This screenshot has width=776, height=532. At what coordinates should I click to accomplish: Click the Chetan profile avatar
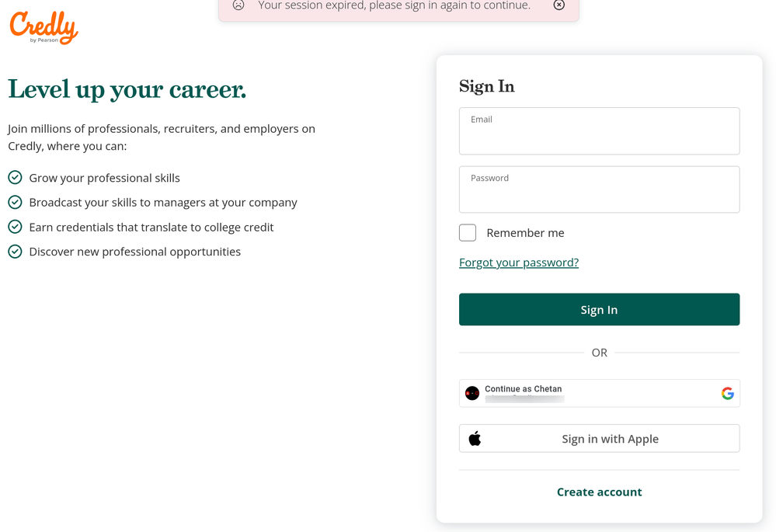[472, 394]
